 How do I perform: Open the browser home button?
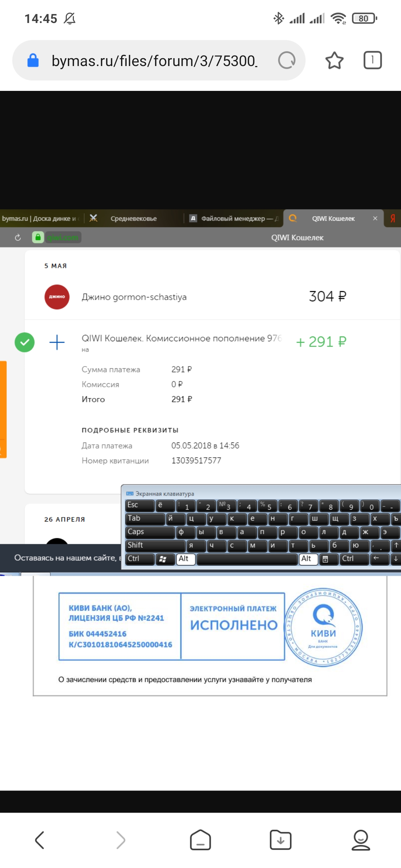[200, 840]
